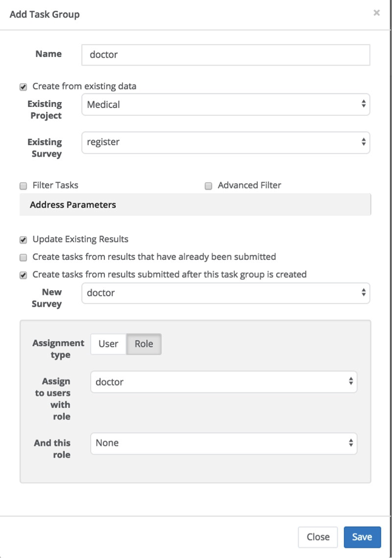Open the Existing Survey dropdown showing register

225,142
